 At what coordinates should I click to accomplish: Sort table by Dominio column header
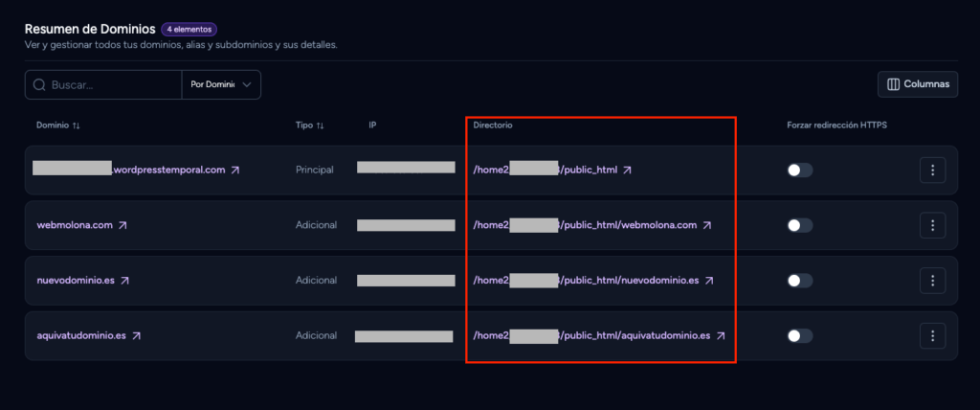click(x=58, y=125)
